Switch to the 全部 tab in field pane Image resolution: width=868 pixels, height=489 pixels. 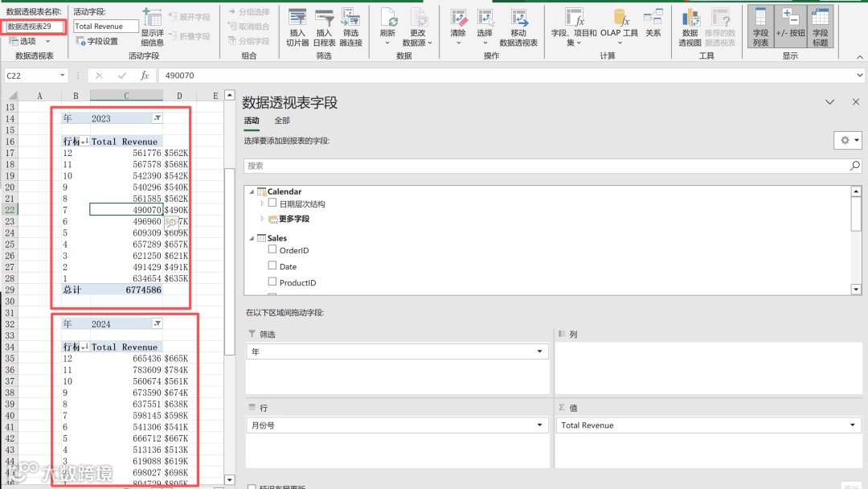coord(282,120)
